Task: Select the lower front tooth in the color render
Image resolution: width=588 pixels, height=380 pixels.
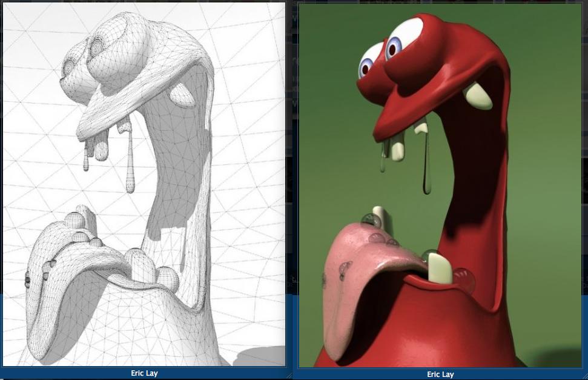Action: 440,268
